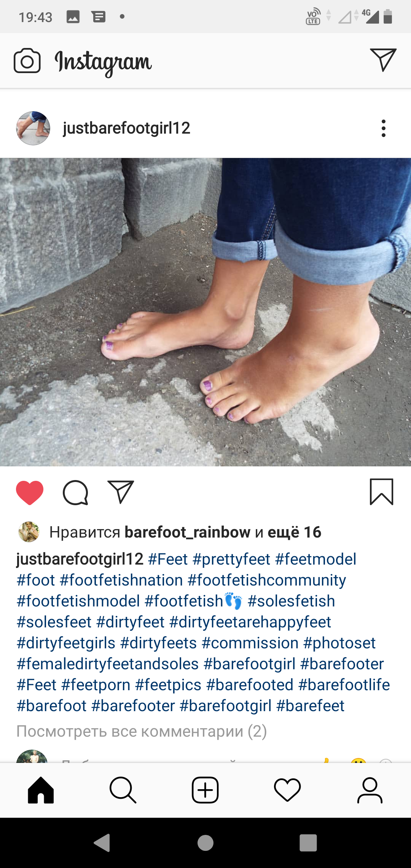Tap the post photo
The image size is (411, 868).
(205, 312)
